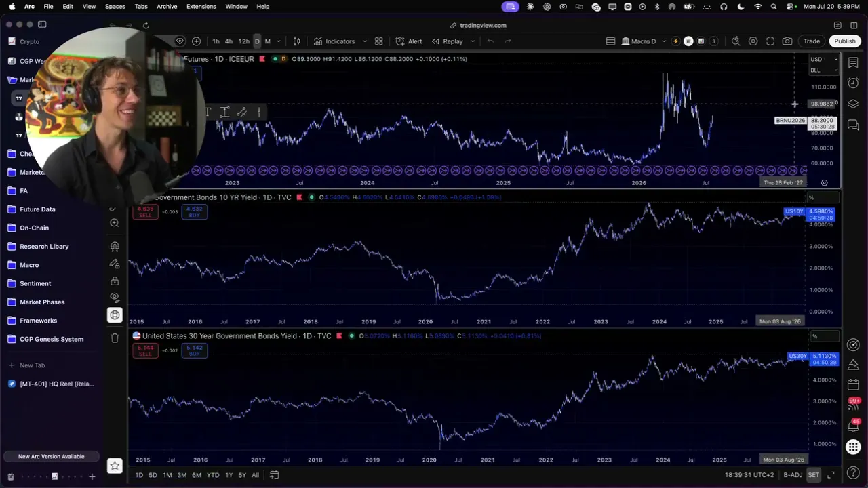Set date range to 1D
The height and width of the screenshot is (488, 868).
139,475
